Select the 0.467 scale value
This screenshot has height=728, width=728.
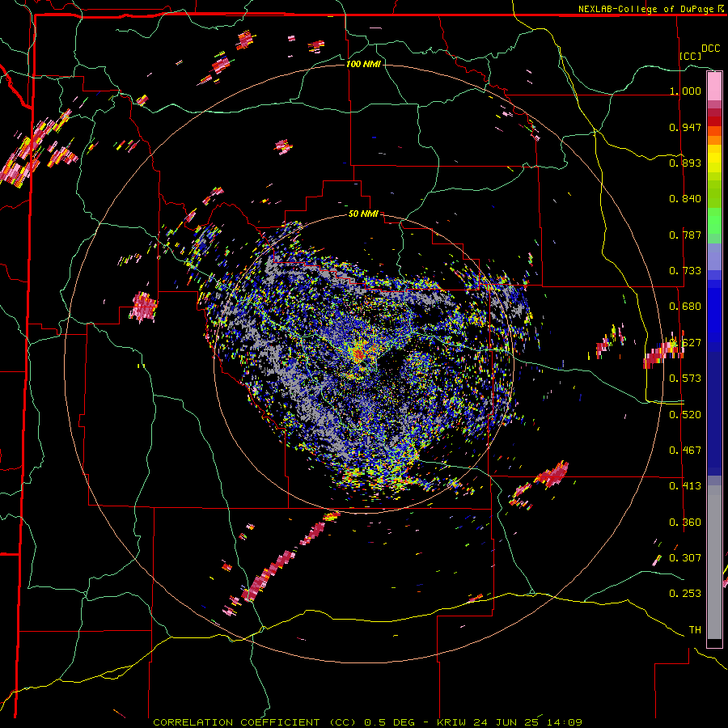(685, 451)
